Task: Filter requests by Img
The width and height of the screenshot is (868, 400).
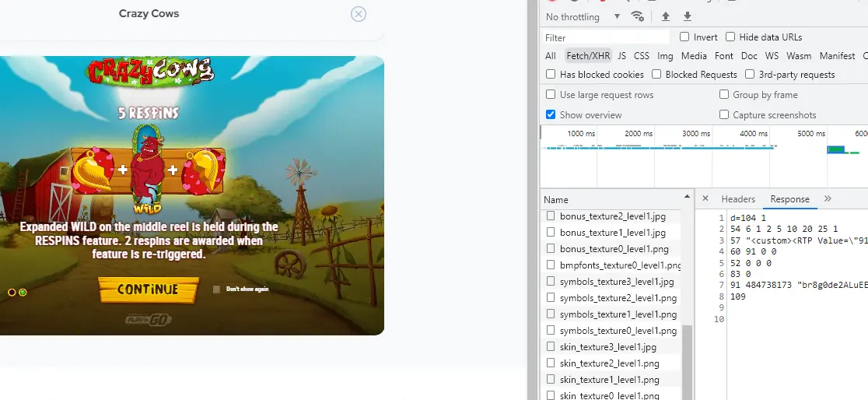Action: [665, 56]
